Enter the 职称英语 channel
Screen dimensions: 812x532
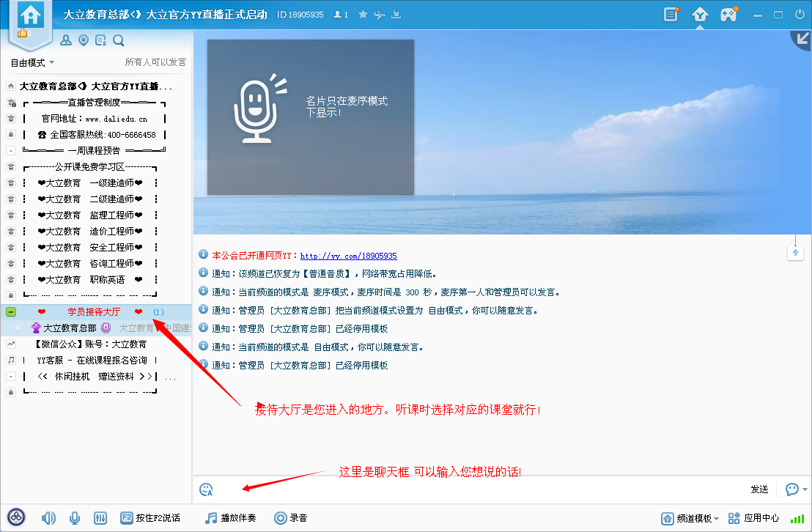96,279
